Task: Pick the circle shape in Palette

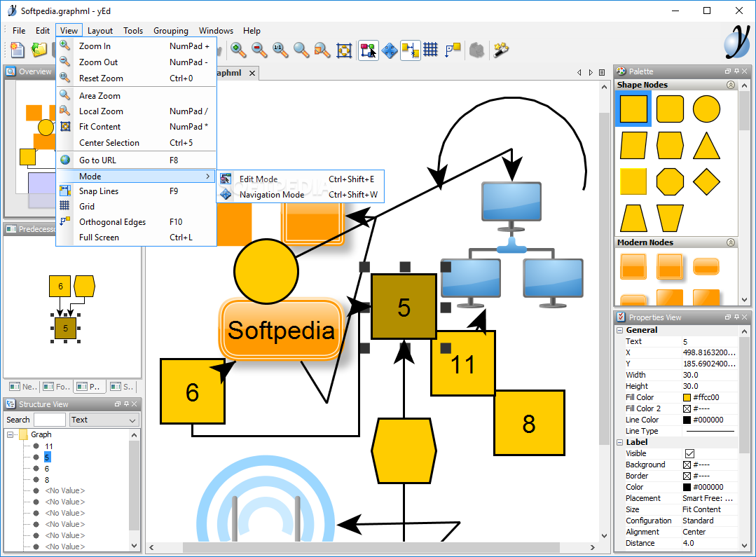Action: pyautogui.click(x=706, y=109)
